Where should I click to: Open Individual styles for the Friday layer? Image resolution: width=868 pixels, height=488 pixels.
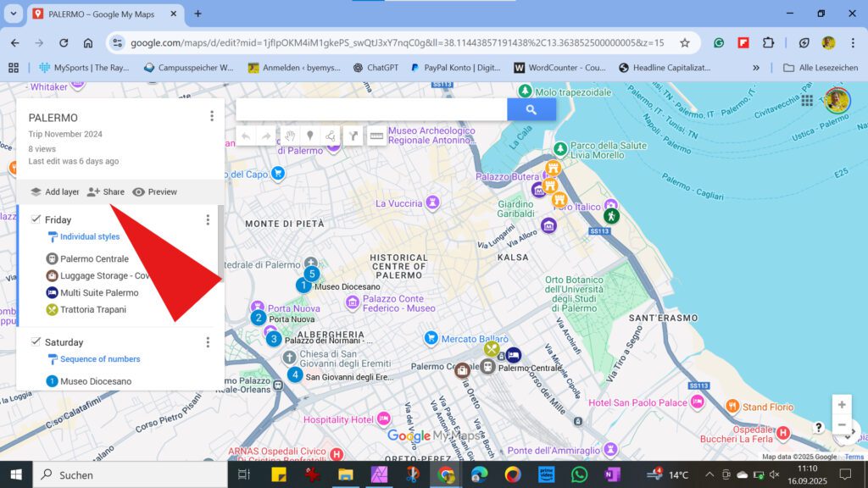click(87, 236)
